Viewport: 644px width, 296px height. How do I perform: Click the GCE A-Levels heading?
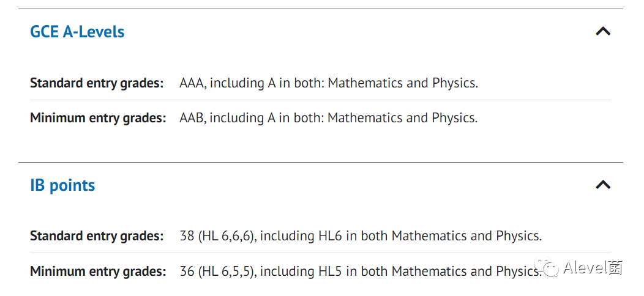[x=77, y=32]
